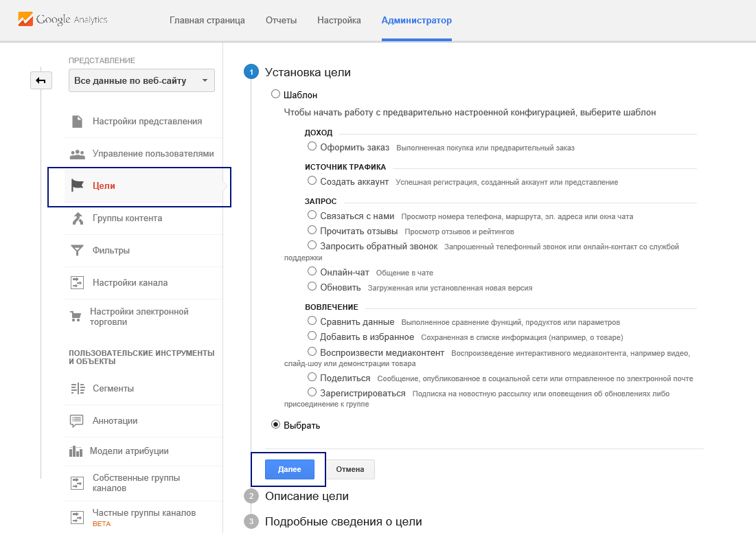Select the Создать аккаунт radio option

[312, 181]
